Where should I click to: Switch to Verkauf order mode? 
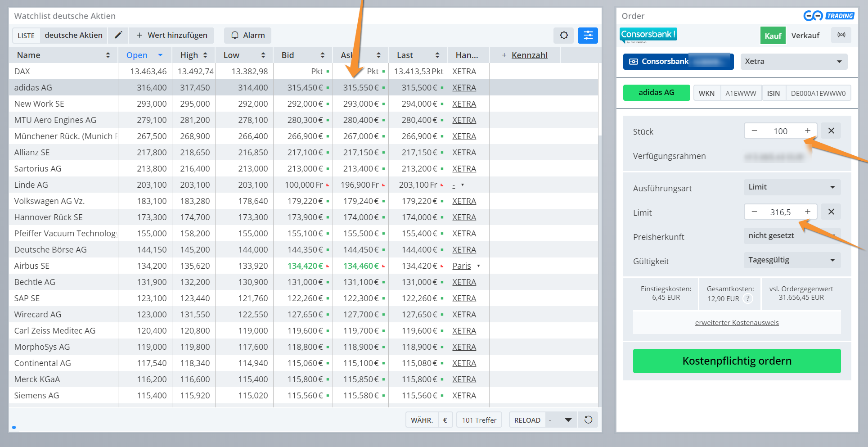(x=805, y=36)
